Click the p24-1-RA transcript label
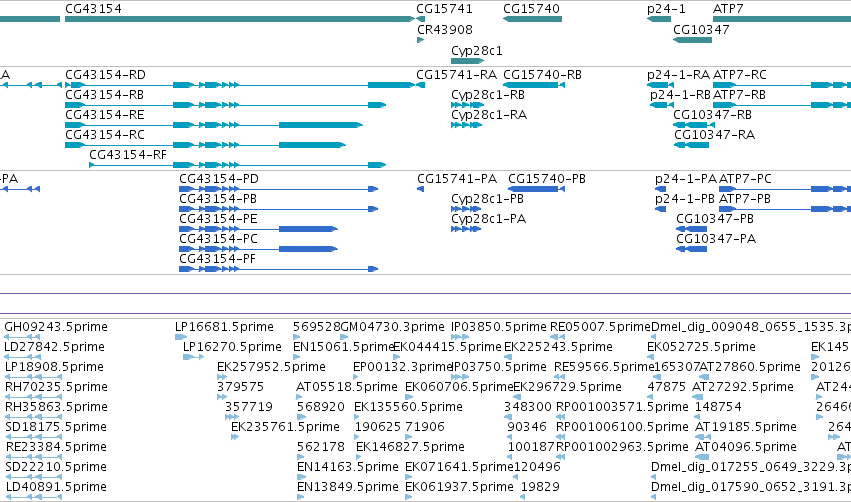851x502 pixels. pos(678,75)
